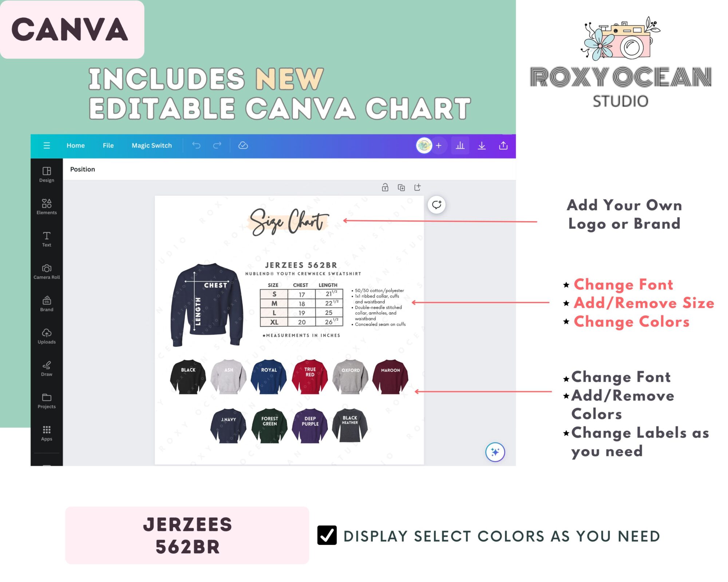Open Camera Roll panel
728x582 pixels.
tap(46, 271)
